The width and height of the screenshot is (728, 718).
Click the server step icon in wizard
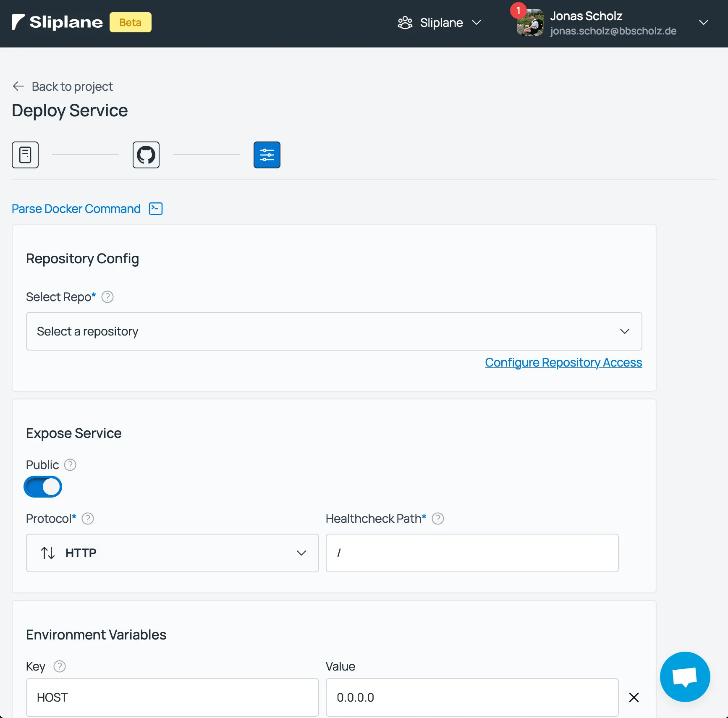pos(25,155)
